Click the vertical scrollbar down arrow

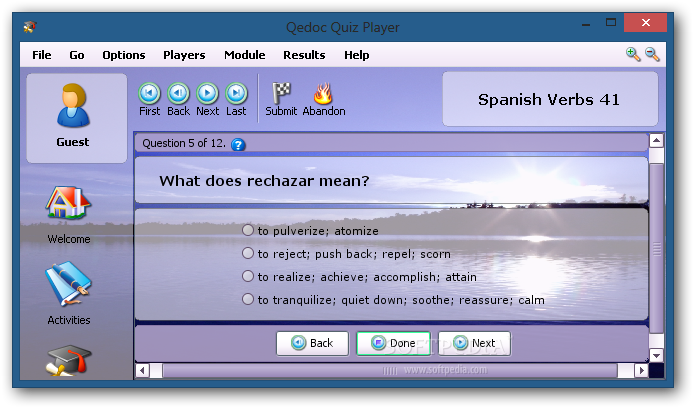(656, 355)
